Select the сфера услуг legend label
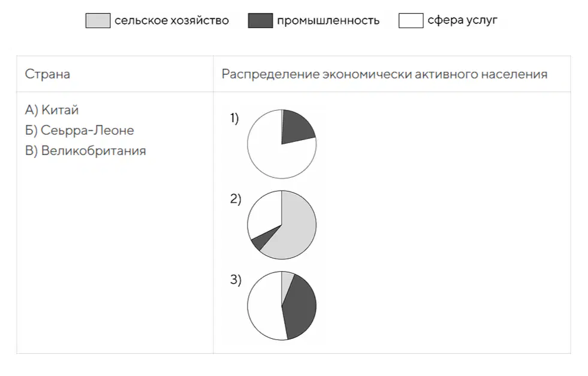Screen dimensions: 588x376 point(462,20)
